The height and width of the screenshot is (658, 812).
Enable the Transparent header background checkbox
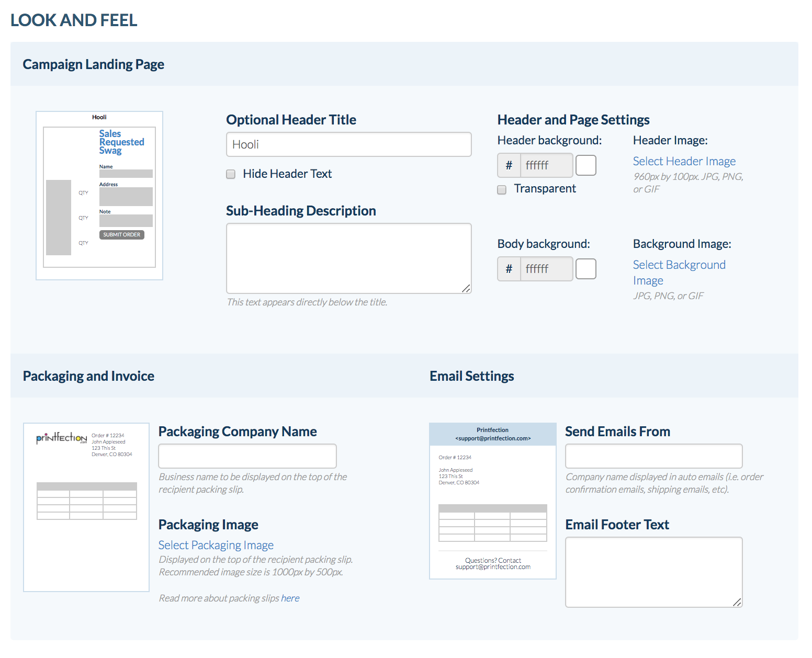pos(502,189)
